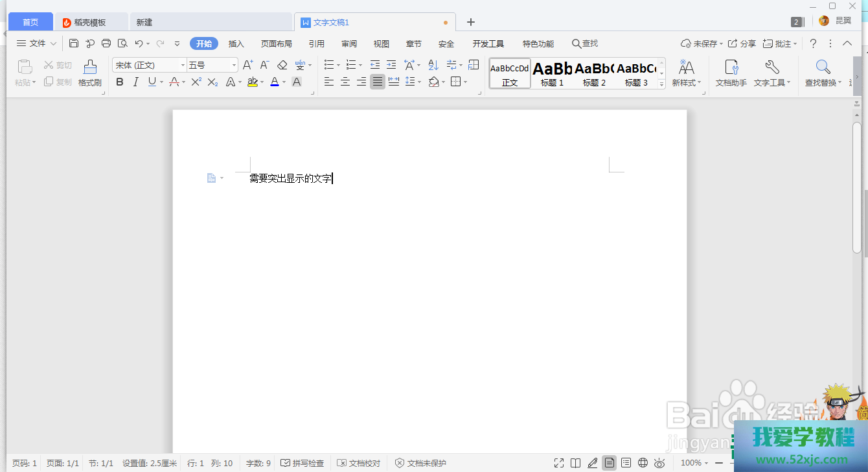Apply bold formatting to the text
Screen dimensions: 868x472
click(x=119, y=82)
